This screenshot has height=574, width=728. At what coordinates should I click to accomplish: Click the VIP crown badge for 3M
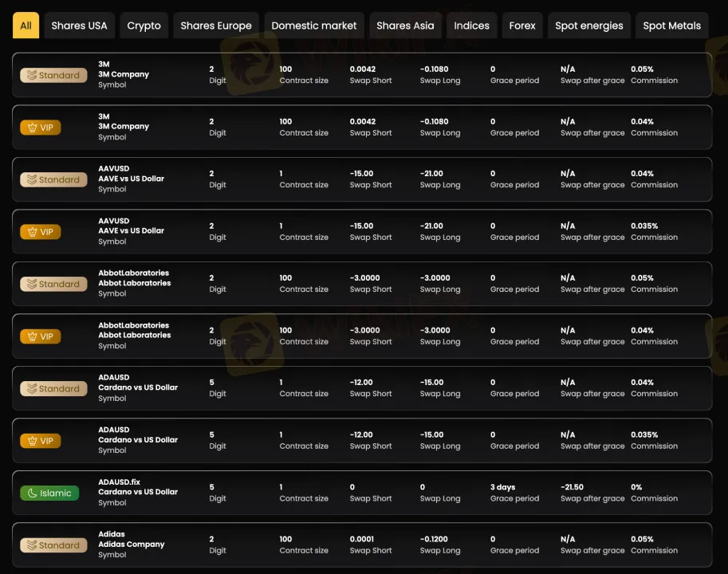coord(41,128)
